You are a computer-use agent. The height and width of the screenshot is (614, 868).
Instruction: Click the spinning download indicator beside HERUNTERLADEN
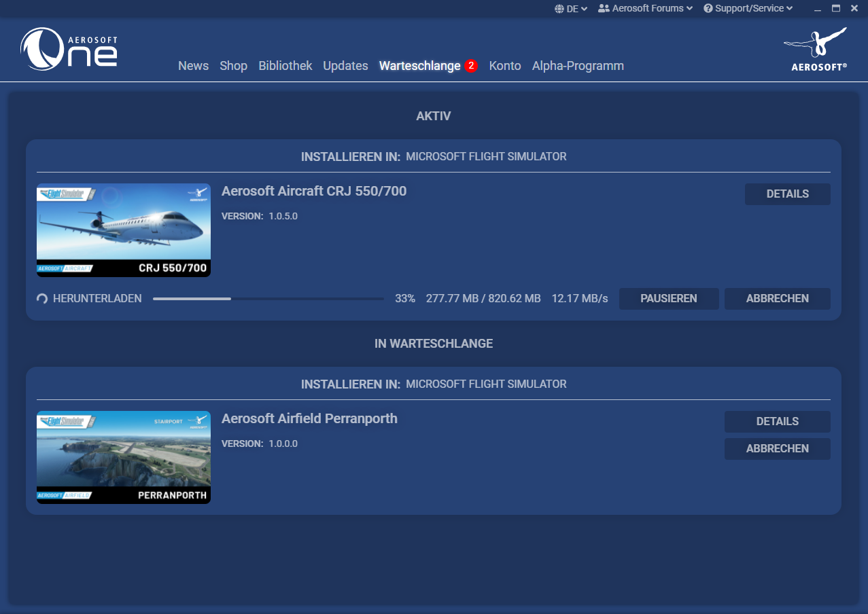(41, 298)
